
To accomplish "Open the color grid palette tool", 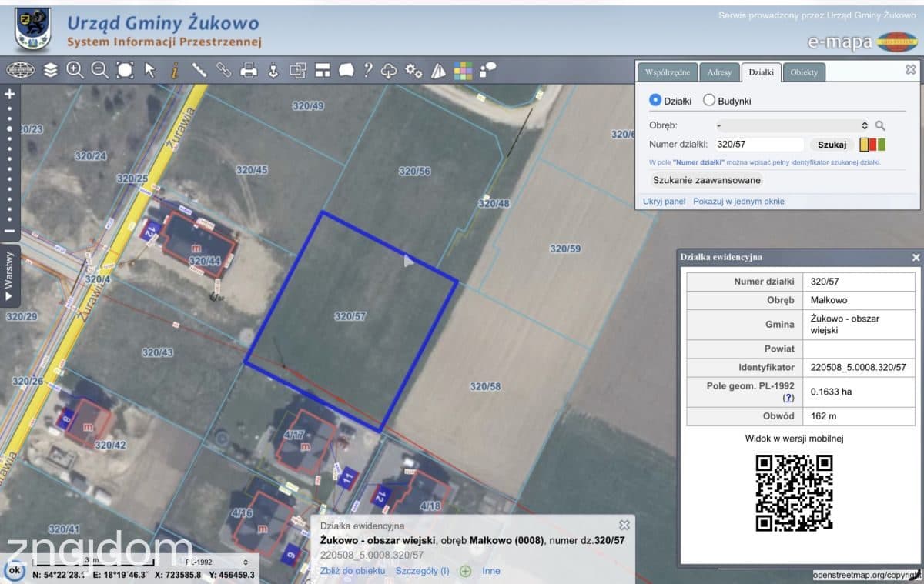I will click(463, 70).
